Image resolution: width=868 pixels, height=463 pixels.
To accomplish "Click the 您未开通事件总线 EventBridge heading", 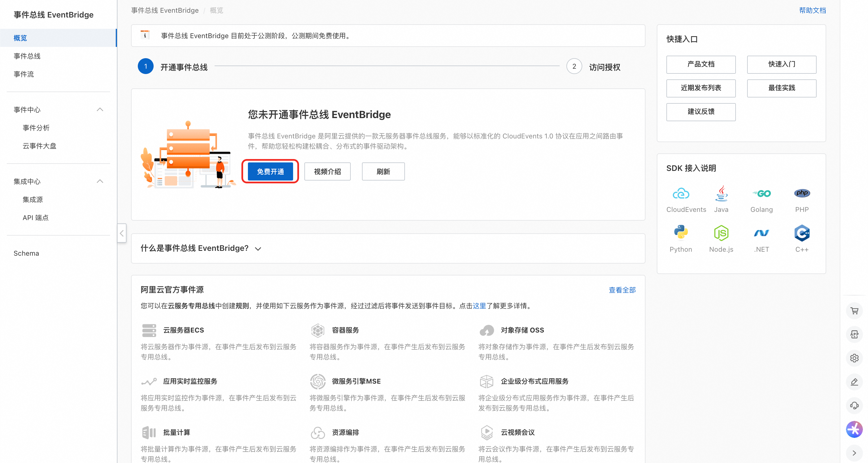I will tap(319, 115).
